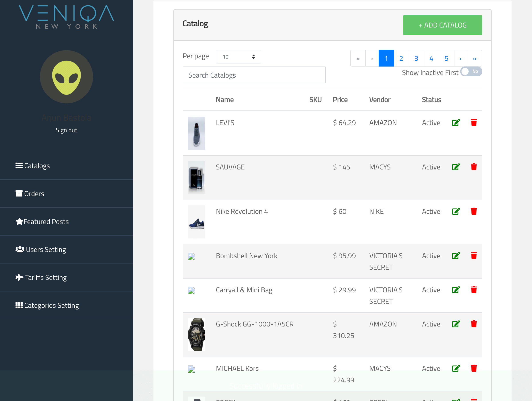Click the Veniqa New York logo
The height and width of the screenshot is (401, 532).
pos(66,17)
